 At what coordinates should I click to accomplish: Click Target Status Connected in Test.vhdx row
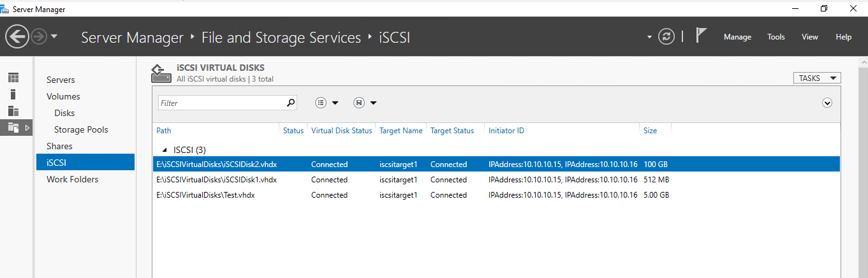[448, 195]
